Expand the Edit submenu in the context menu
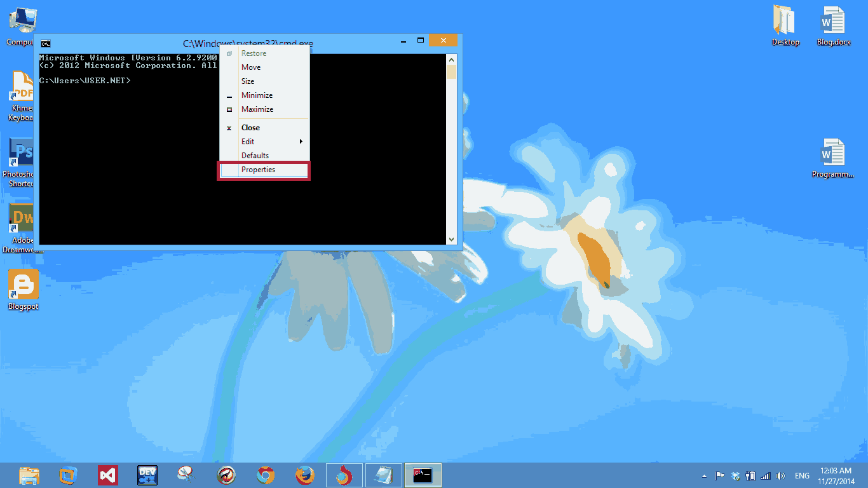868x488 pixels. coord(263,141)
